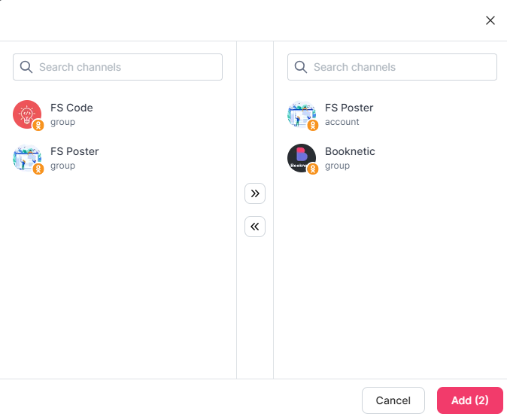The height and width of the screenshot is (420, 507).
Task: Click the search magnifier icon in the right panel
Action: point(301,67)
